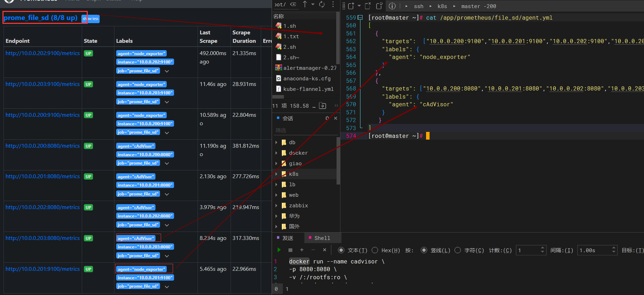Expand the 华为 session folder
This screenshot has width=644, height=295.
(276, 216)
